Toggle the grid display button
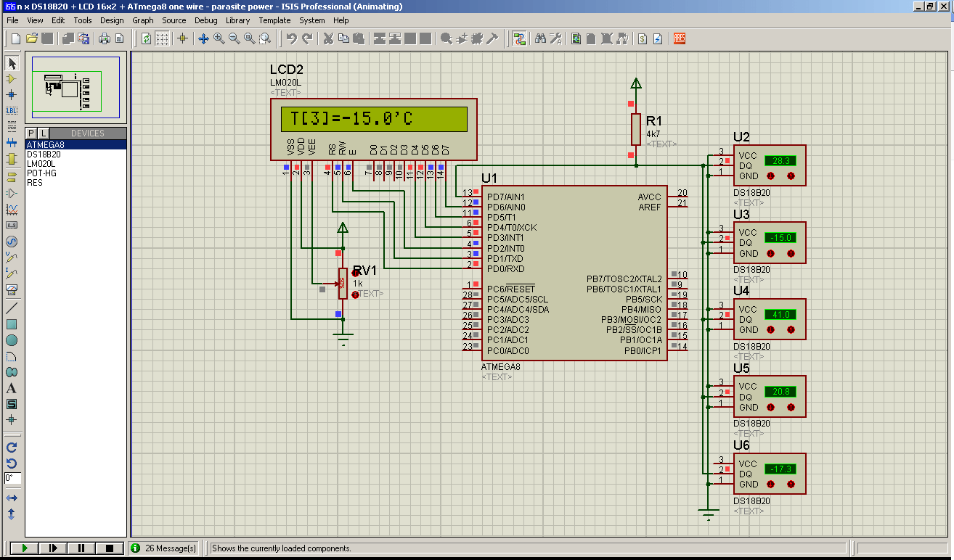The height and width of the screenshot is (560, 954). tap(162, 38)
